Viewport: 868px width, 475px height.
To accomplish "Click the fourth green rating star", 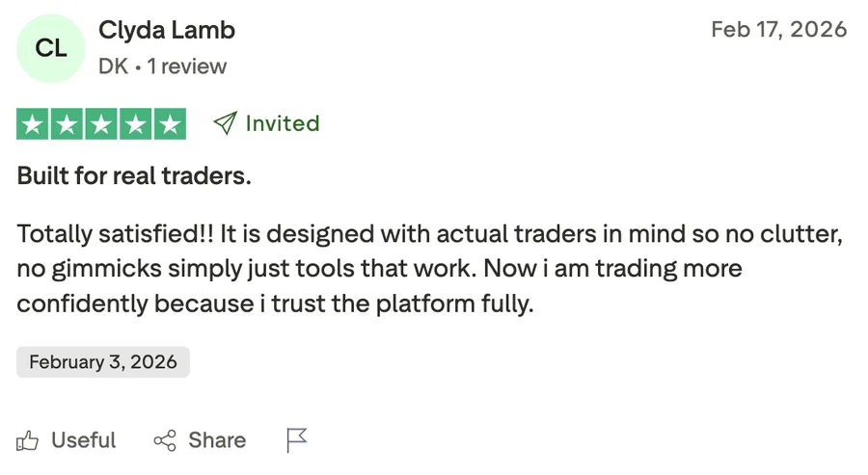I will [135, 124].
